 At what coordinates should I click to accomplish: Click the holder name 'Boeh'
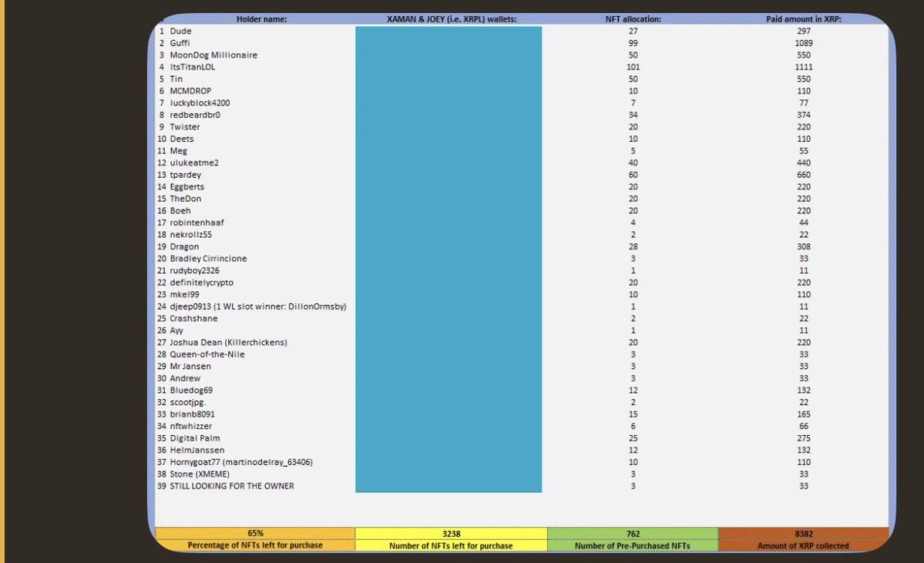pyautogui.click(x=180, y=211)
